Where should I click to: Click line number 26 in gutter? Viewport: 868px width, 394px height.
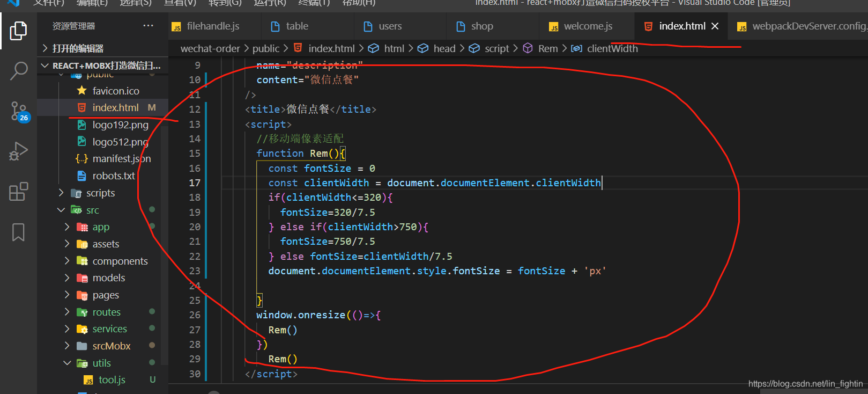pyautogui.click(x=195, y=315)
